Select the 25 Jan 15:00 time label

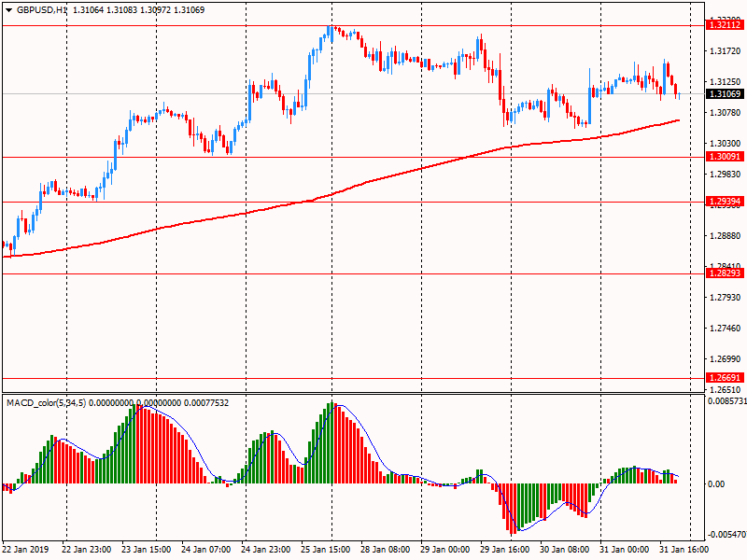pyautogui.click(x=325, y=549)
